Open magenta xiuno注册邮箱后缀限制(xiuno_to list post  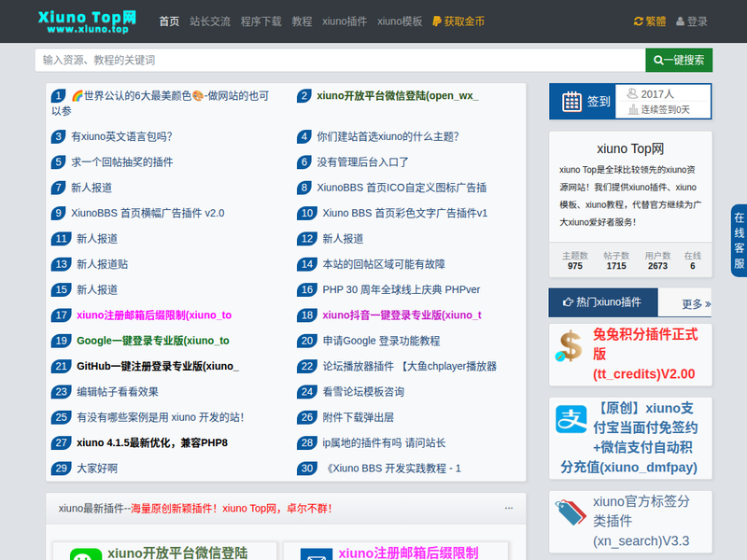coord(154,315)
